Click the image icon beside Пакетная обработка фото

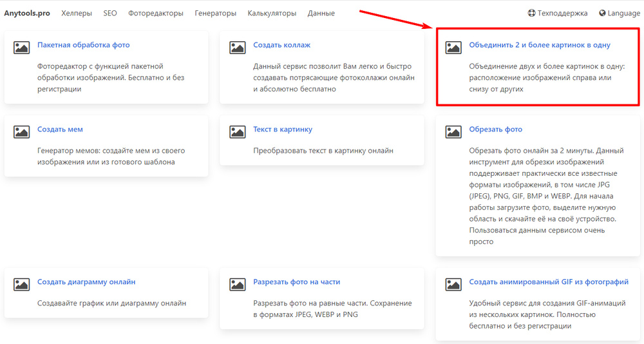click(x=22, y=47)
